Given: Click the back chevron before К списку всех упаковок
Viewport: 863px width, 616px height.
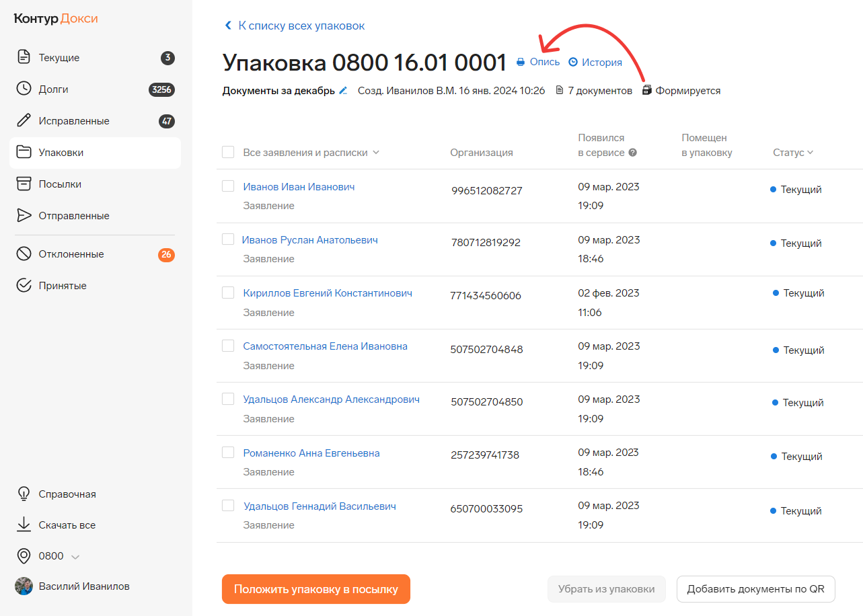Looking at the screenshot, I should (228, 26).
